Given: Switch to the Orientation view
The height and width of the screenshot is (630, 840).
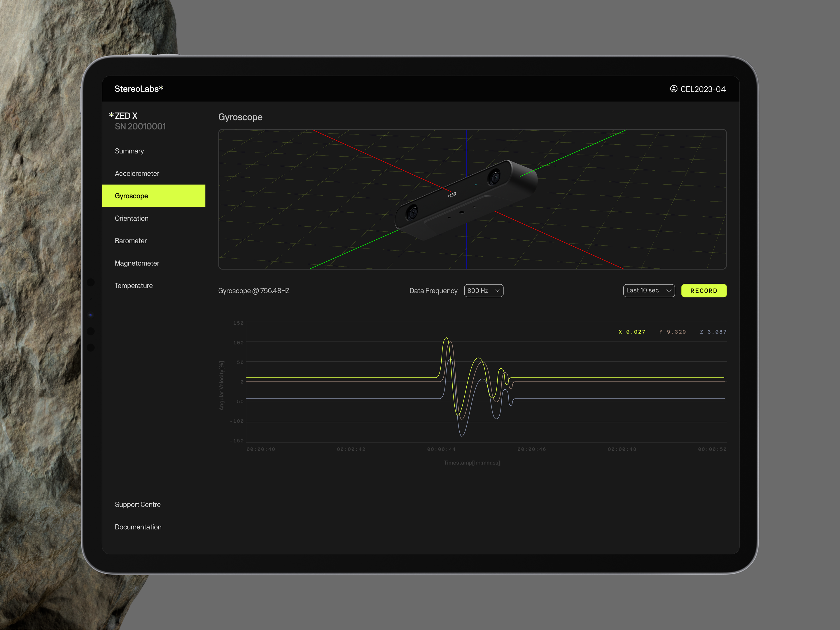Looking at the screenshot, I should [131, 218].
